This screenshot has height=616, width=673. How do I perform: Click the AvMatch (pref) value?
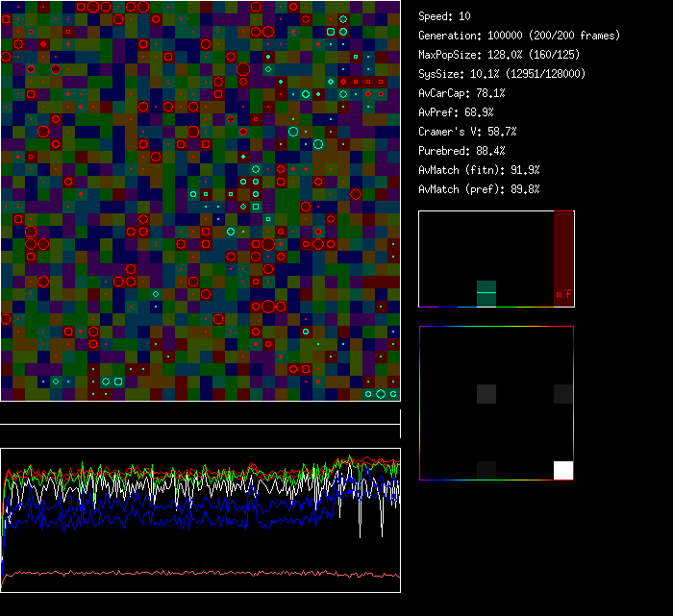479,189
